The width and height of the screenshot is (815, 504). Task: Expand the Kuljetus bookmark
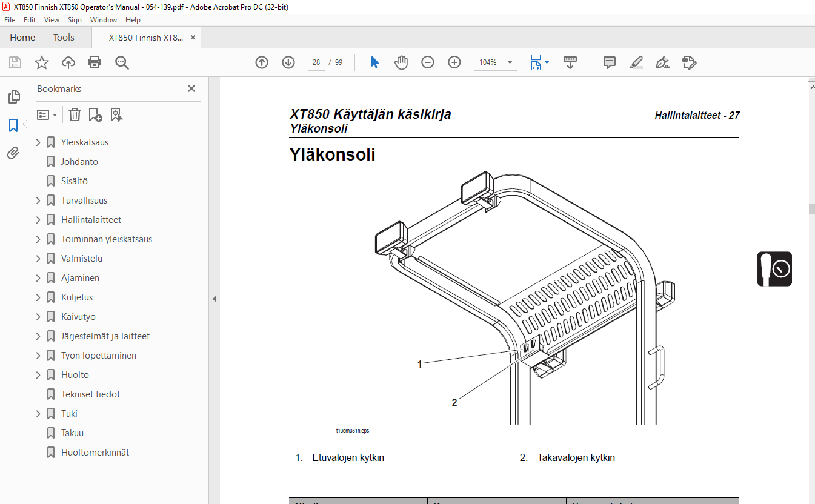point(38,297)
